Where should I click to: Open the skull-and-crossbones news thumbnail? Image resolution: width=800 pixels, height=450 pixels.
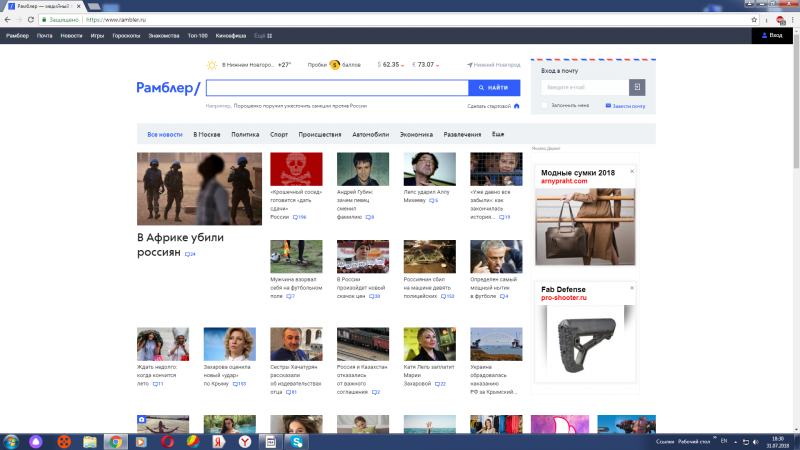click(x=296, y=169)
